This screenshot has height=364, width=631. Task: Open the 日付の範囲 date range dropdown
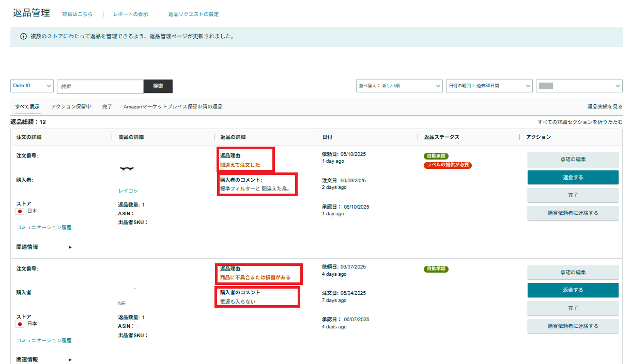point(489,86)
